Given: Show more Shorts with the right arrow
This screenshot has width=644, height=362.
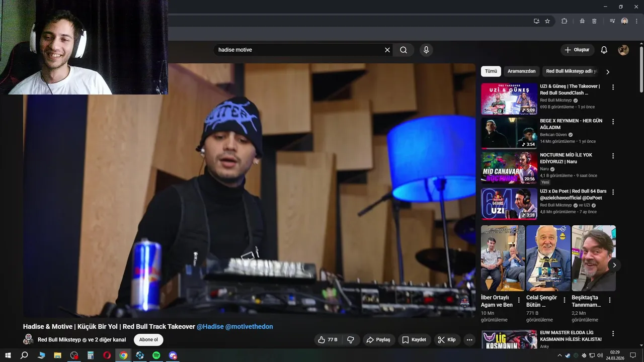Looking at the screenshot, I should click(x=614, y=265).
